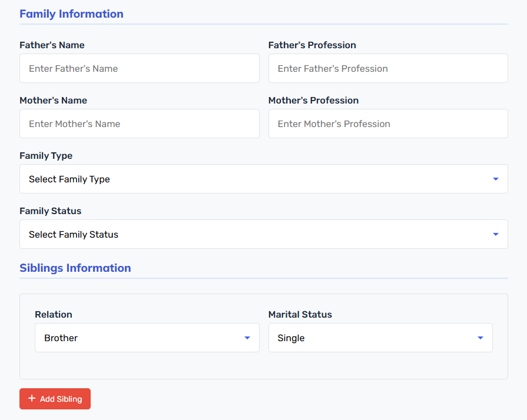Click the Relation dropdown arrow icon
The width and height of the screenshot is (527, 420).
pos(247,338)
